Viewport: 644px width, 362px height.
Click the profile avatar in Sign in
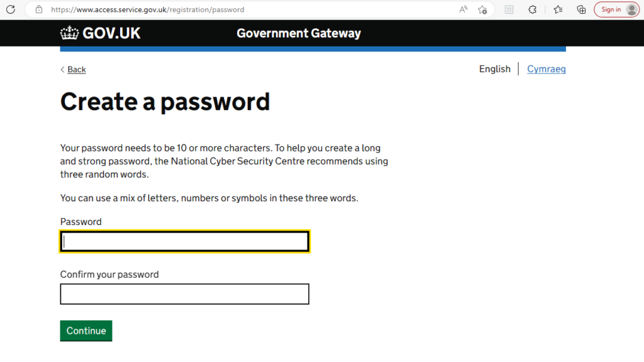[x=631, y=9]
